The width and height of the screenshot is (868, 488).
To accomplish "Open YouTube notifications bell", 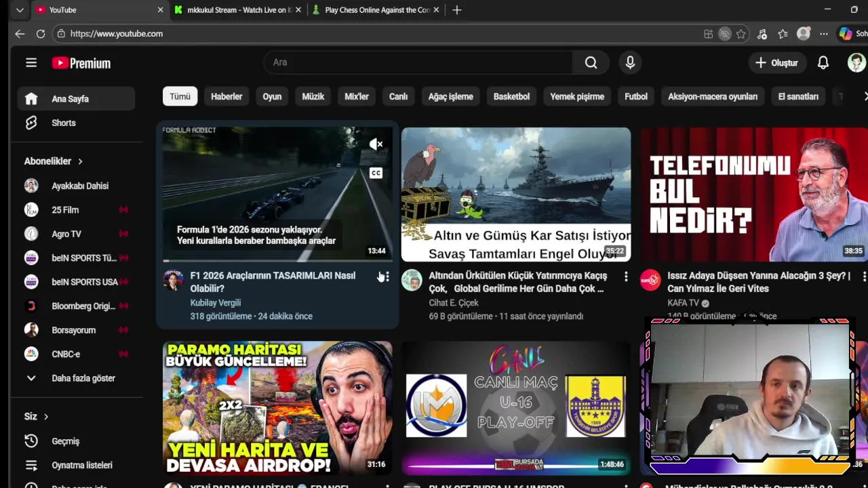I will coord(823,62).
